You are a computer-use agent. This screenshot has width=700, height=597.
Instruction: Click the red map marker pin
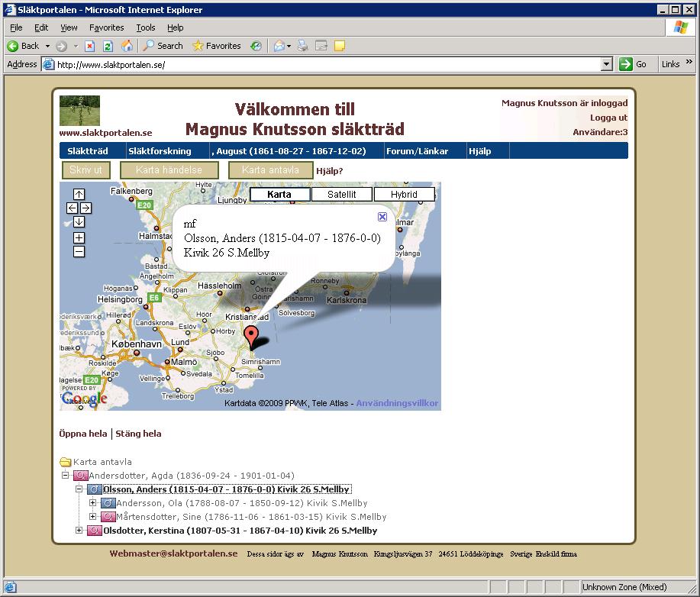coord(252,336)
